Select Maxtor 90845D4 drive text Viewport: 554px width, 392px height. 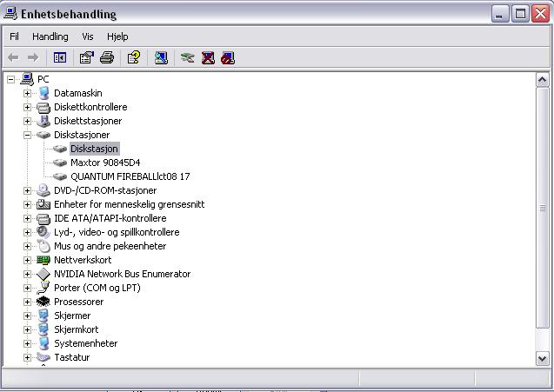click(105, 163)
